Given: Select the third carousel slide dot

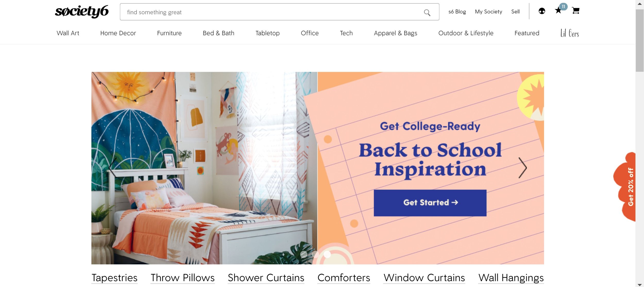Looking at the screenshot, I should [327, 254].
